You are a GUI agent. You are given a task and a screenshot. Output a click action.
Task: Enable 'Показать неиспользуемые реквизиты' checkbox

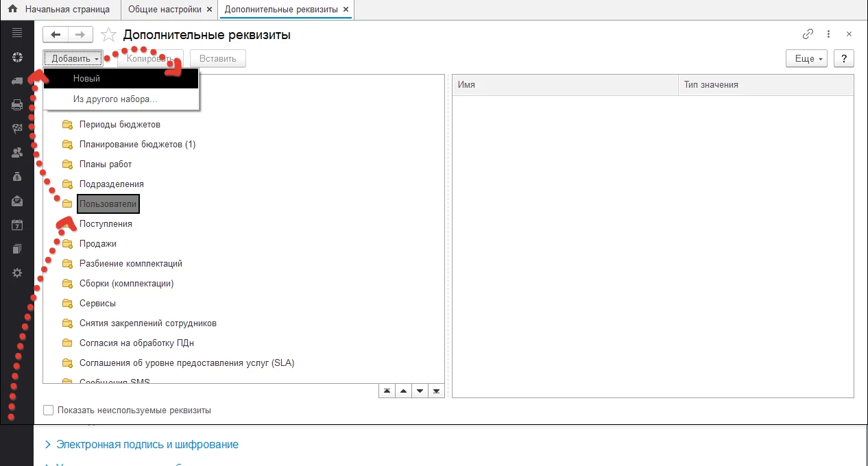click(48, 410)
